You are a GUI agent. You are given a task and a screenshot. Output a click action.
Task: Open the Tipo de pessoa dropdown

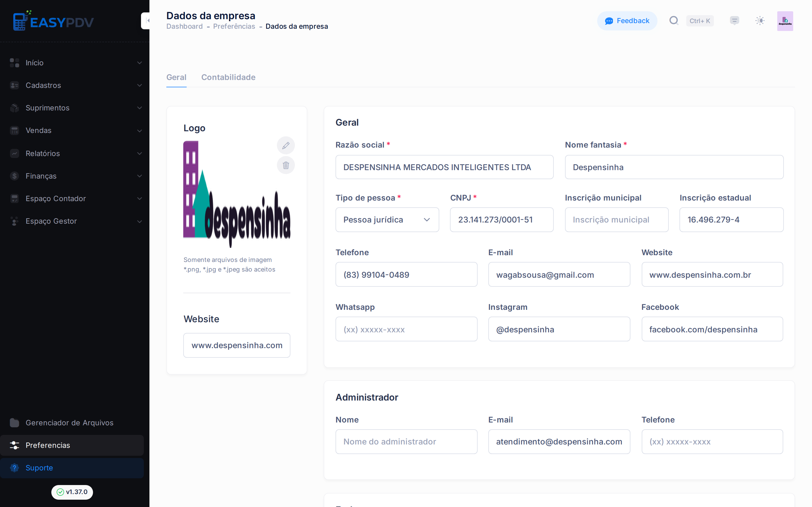[x=387, y=220]
